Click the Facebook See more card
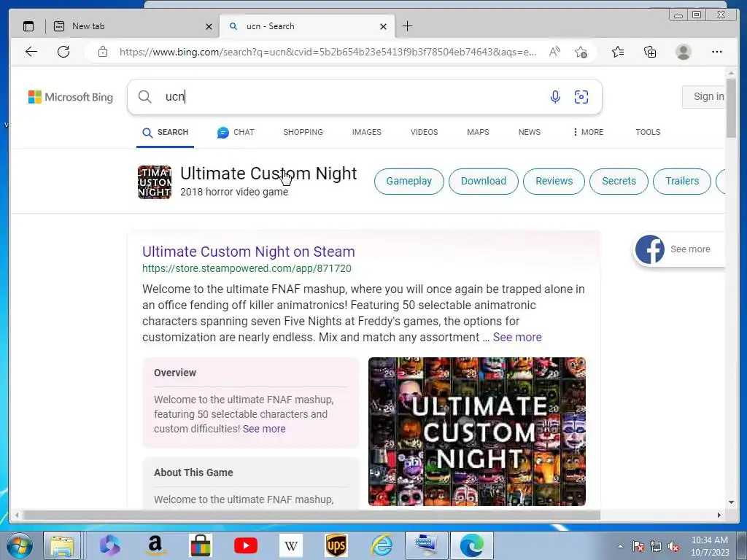 679,249
